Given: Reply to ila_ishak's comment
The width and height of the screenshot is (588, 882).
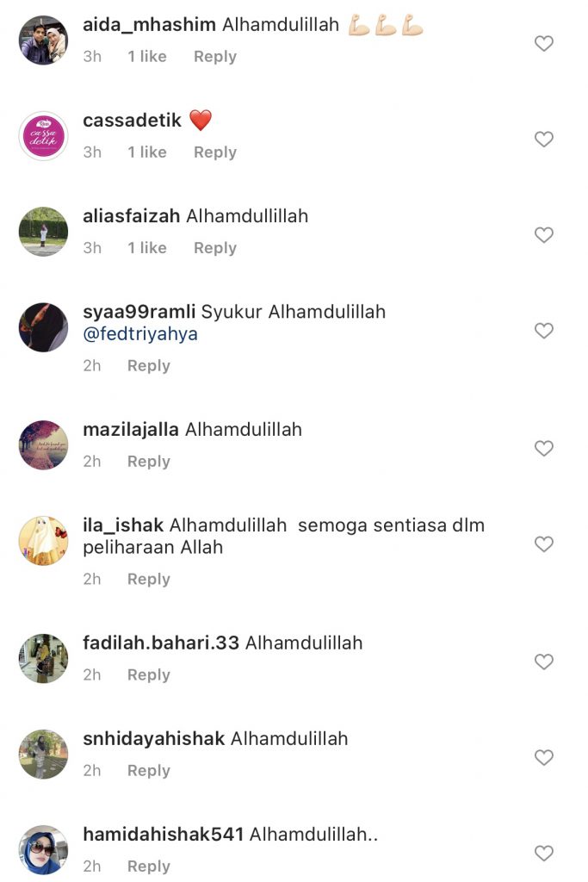Looking at the screenshot, I should pyautogui.click(x=148, y=580).
